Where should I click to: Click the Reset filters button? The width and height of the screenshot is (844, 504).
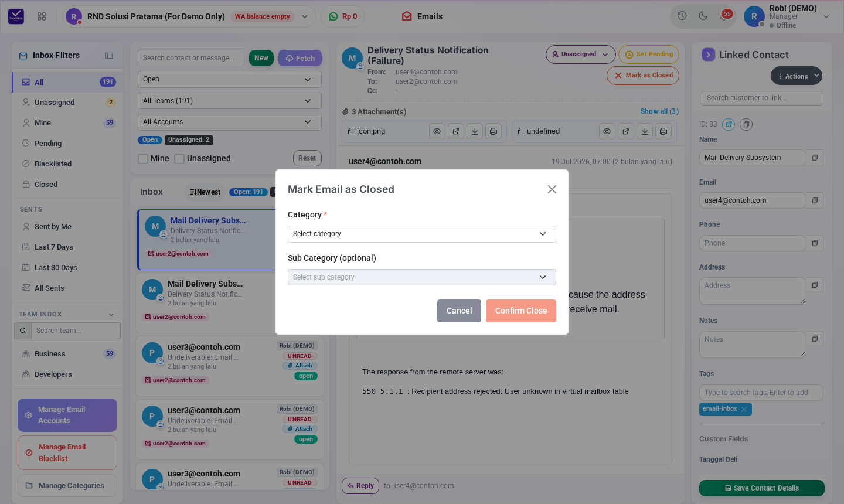coord(307,158)
